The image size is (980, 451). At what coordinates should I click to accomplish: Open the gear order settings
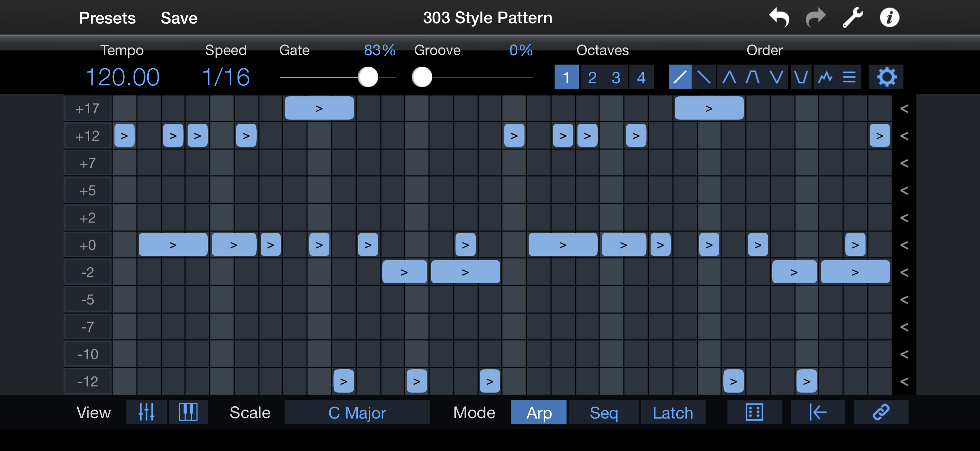coord(886,77)
